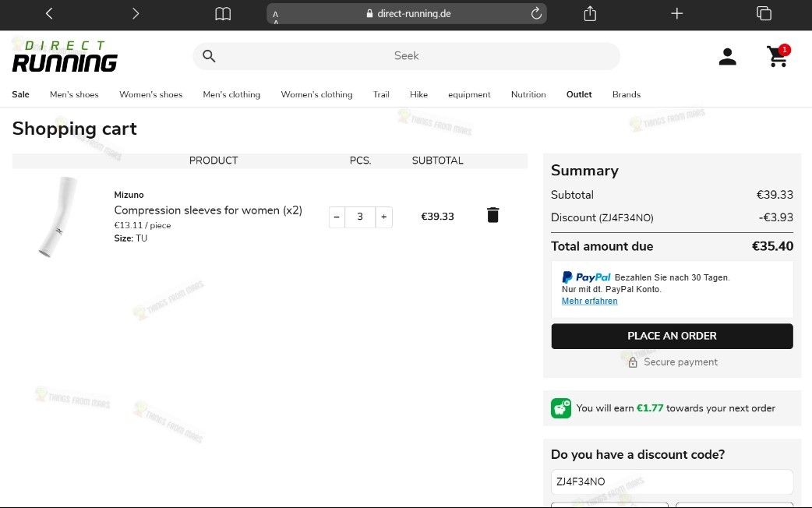The height and width of the screenshot is (508, 812).
Task: Open the Trail category
Action: coord(381,94)
